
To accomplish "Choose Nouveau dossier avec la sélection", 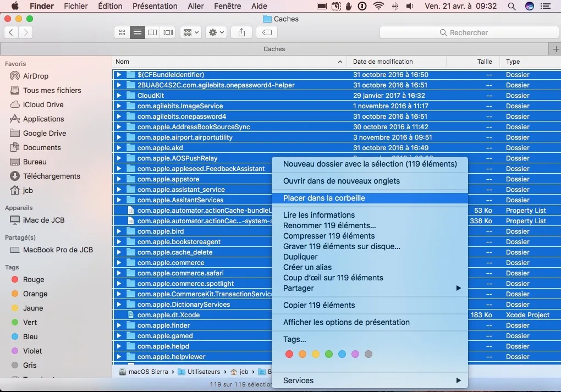I will click(370, 164).
